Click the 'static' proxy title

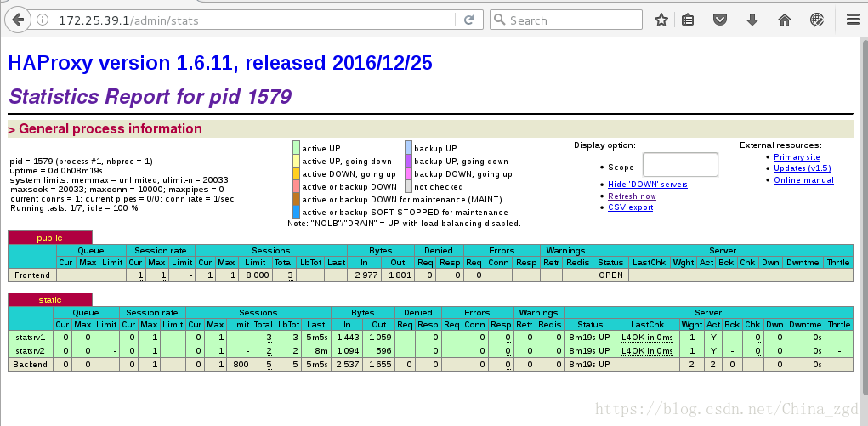tap(50, 299)
